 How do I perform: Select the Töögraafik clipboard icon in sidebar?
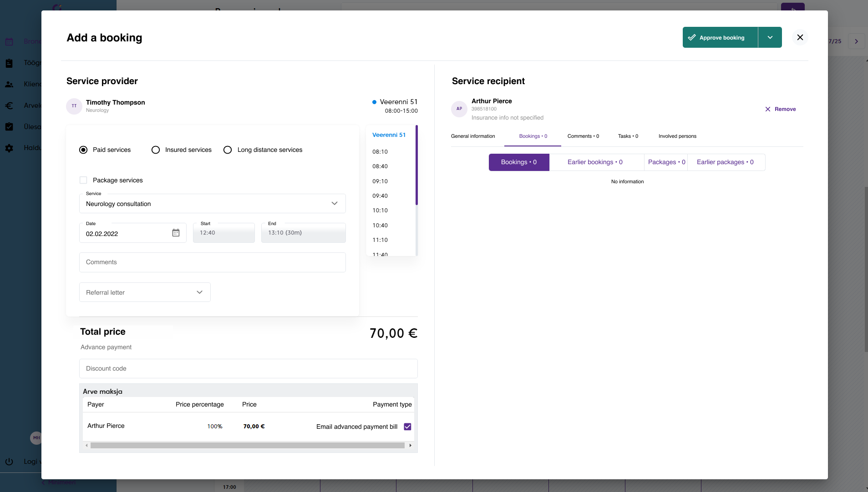[x=10, y=63]
